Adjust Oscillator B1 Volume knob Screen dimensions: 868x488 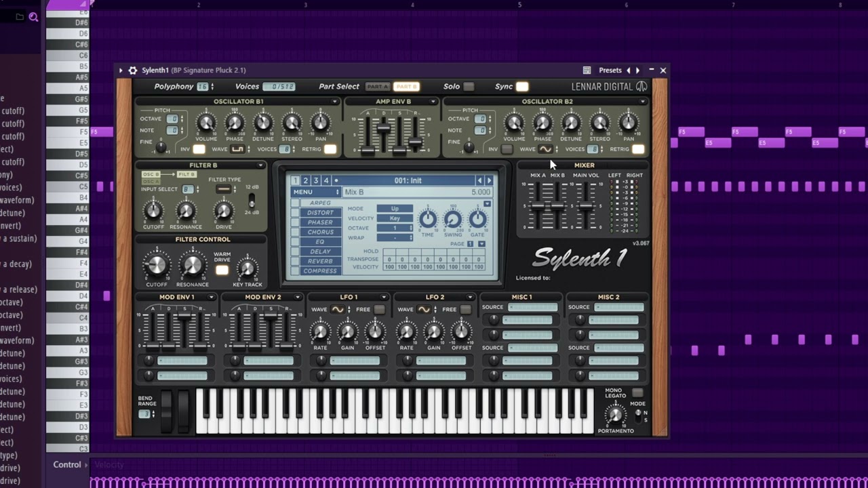206,123
